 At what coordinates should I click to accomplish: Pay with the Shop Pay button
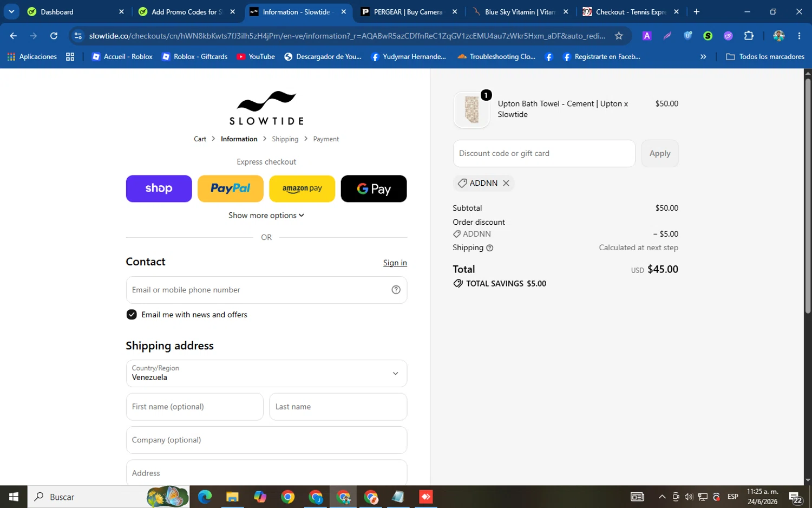[x=159, y=188]
